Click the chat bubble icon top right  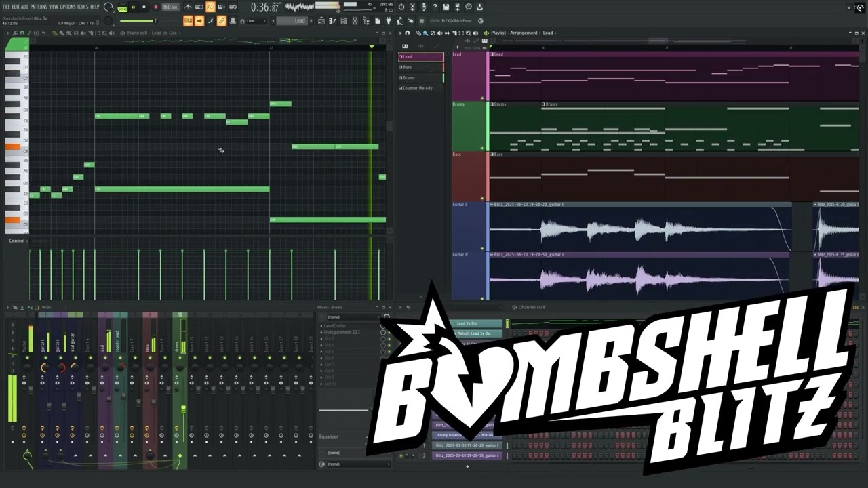pos(469,7)
